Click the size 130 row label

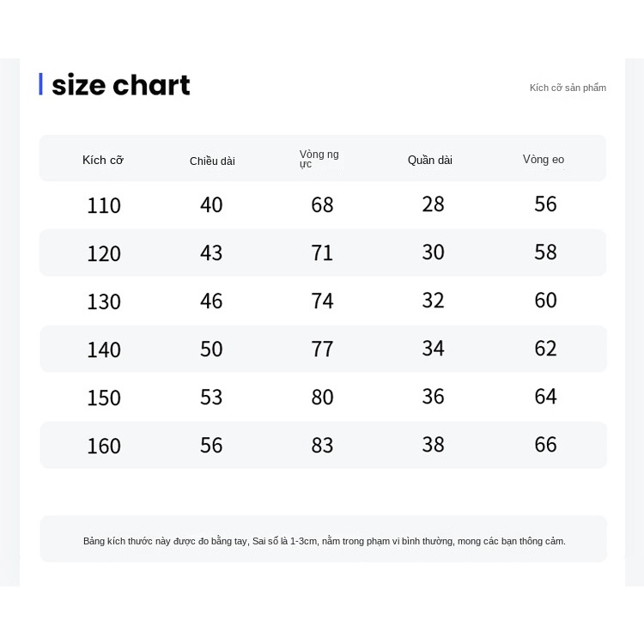(104, 301)
